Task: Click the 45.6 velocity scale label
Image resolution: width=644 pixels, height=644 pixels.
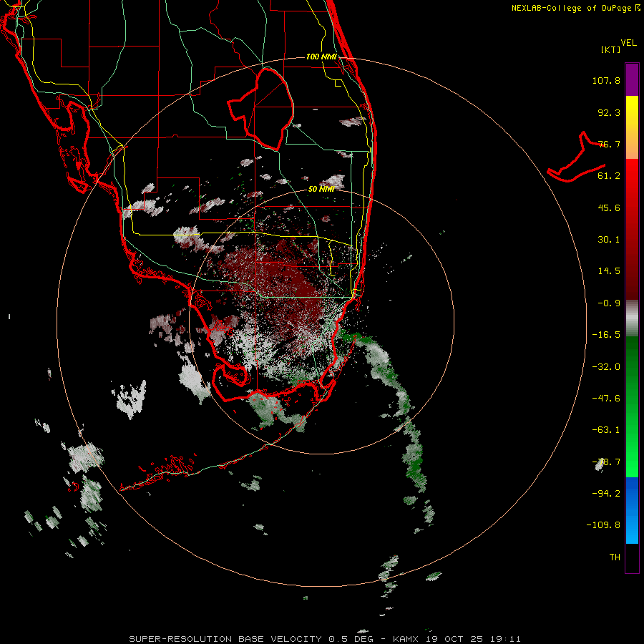Action: [609, 208]
